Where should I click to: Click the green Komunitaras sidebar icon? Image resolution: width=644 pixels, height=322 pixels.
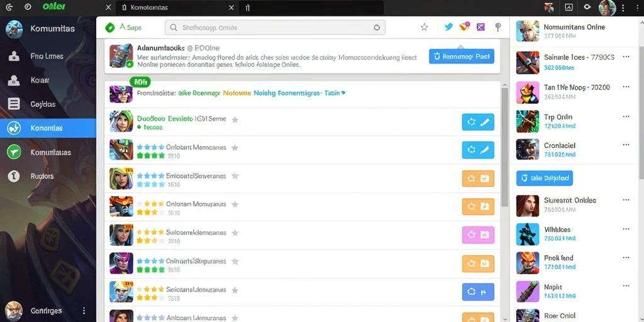point(14,152)
